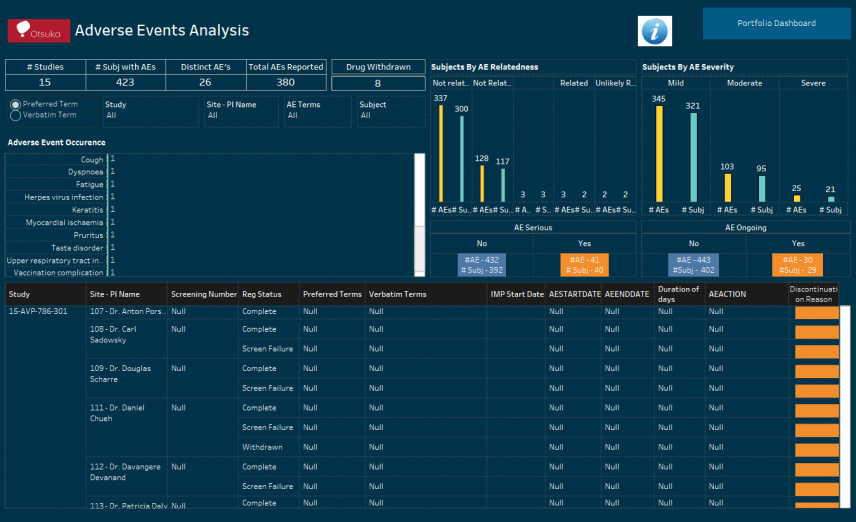Click the Subjects By AE Relatedness title

(484, 67)
